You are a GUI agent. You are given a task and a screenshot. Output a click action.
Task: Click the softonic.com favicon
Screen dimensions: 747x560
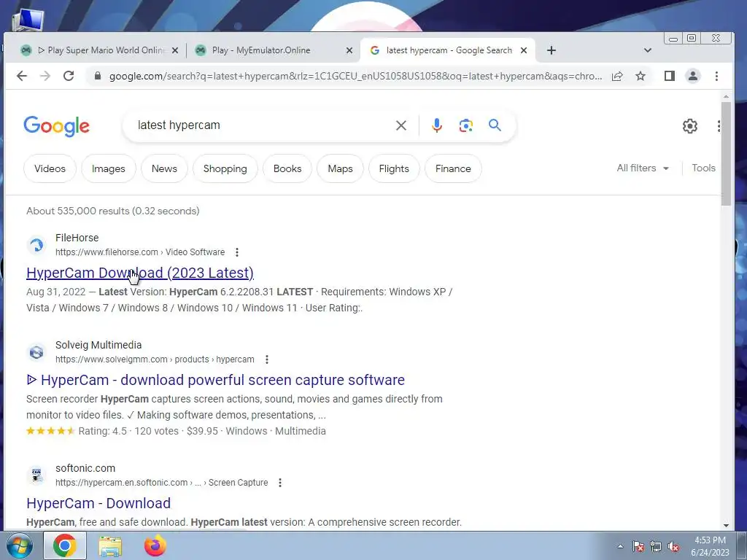tap(36, 475)
